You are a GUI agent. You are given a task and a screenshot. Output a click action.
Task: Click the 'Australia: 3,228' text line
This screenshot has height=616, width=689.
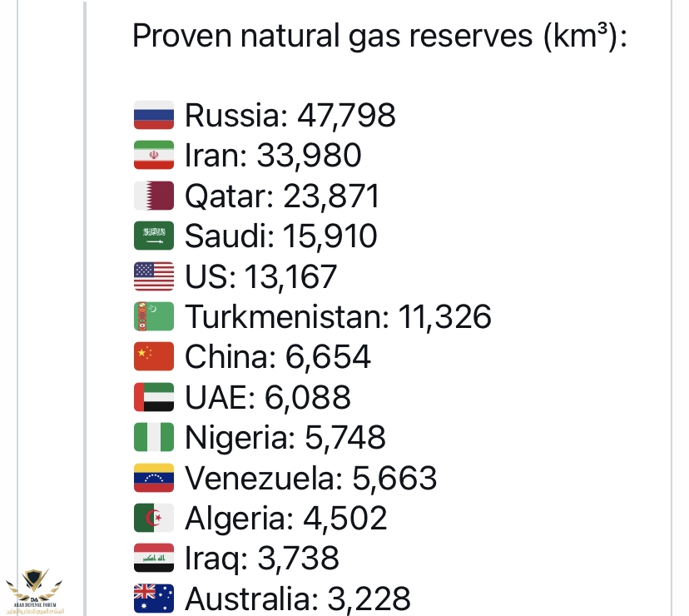tap(297, 599)
